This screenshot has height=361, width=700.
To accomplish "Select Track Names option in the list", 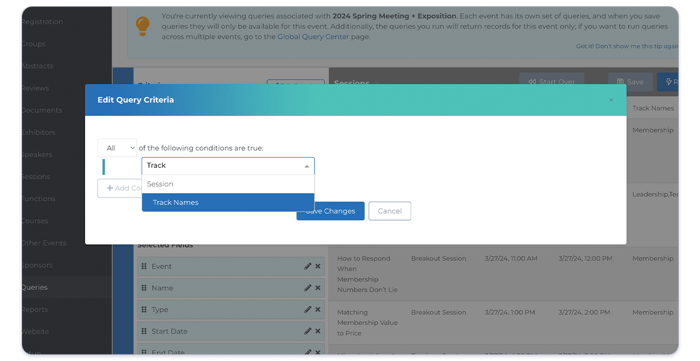I will click(x=228, y=202).
